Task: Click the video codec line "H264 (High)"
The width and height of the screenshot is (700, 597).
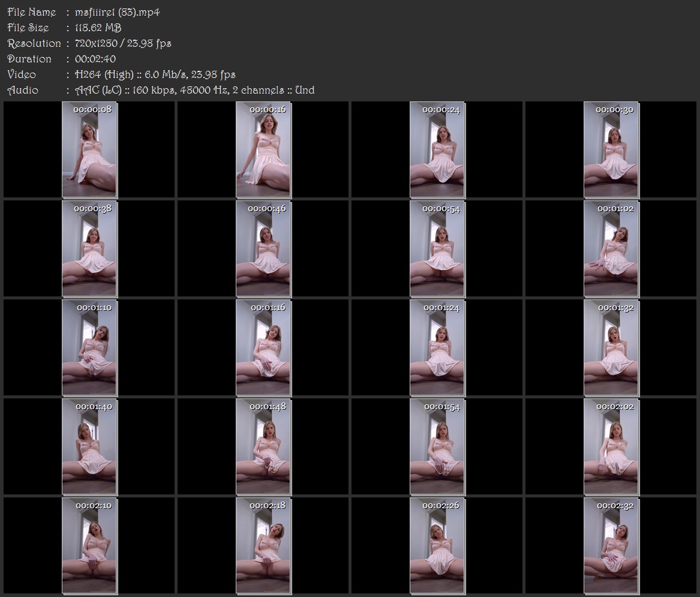Action: click(x=104, y=74)
